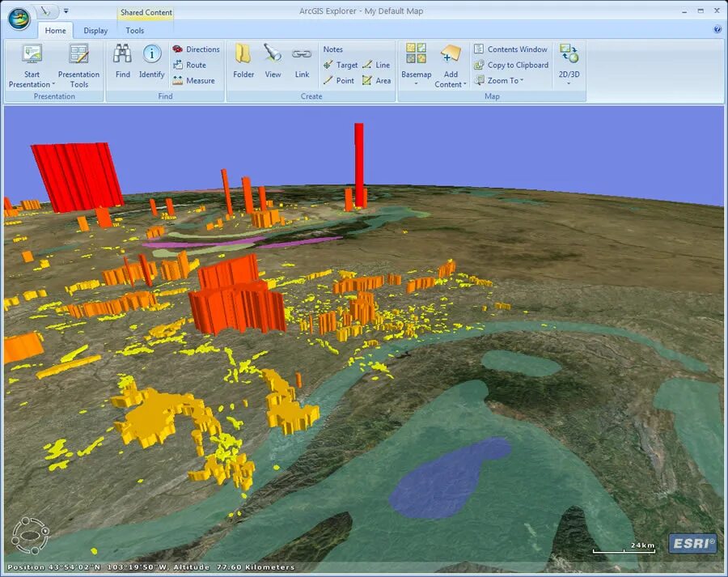Open Directions tool

tap(196, 49)
